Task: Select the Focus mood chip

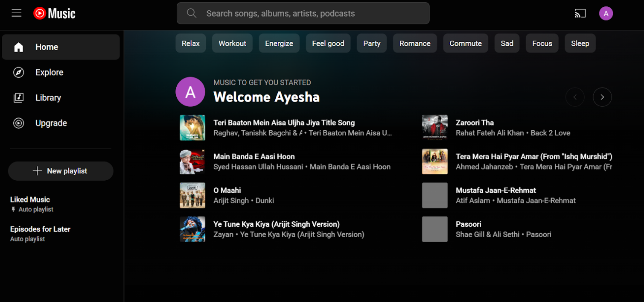Action: pyautogui.click(x=542, y=44)
